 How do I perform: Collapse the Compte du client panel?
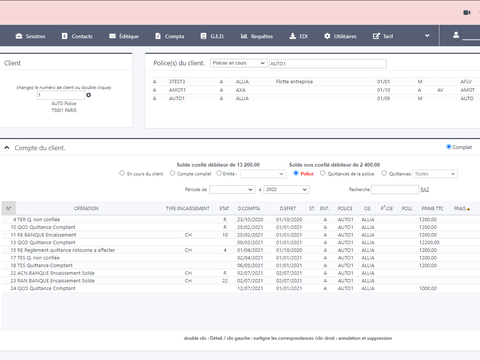pos(7,148)
